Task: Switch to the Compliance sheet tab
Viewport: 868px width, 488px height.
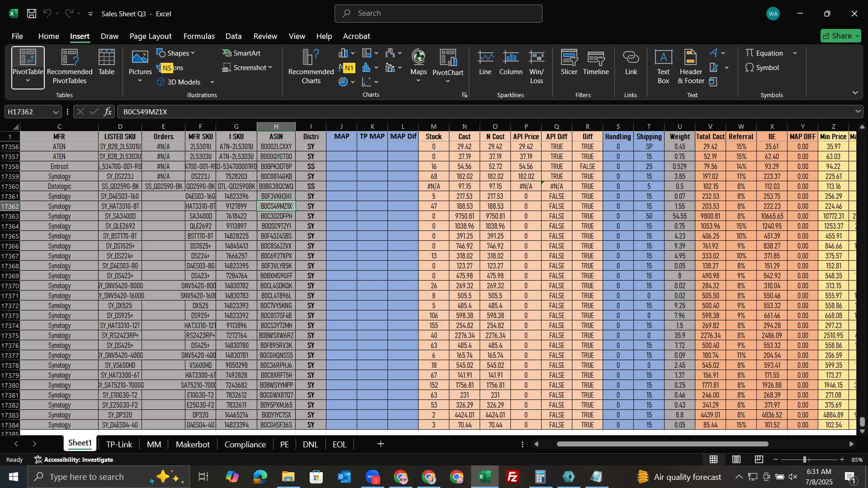Action: click(x=245, y=444)
